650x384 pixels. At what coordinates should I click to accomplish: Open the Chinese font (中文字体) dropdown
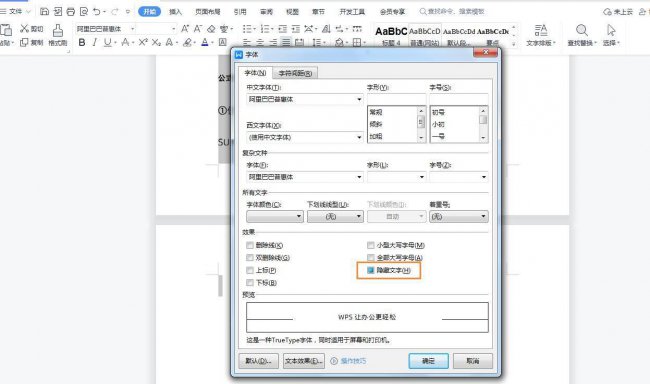click(359, 100)
